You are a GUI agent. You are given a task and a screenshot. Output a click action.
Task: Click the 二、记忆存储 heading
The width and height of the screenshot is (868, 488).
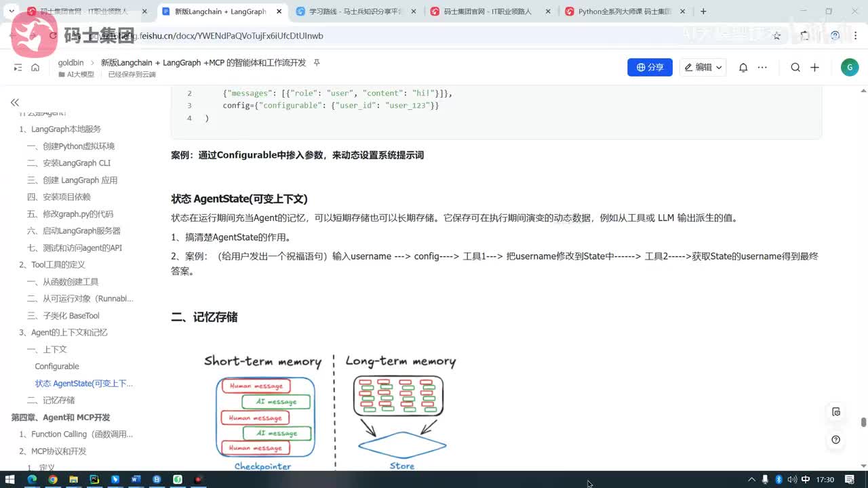(x=204, y=317)
